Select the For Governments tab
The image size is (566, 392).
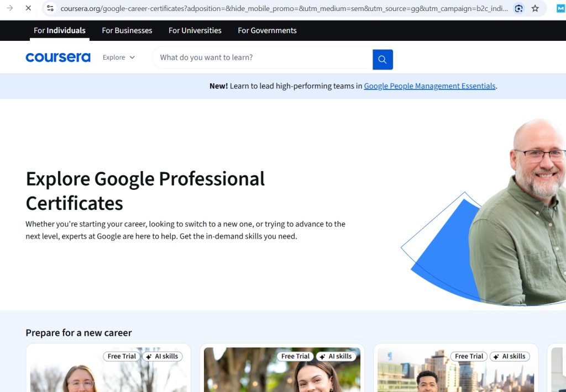pyautogui.click(x=267, y=30)
